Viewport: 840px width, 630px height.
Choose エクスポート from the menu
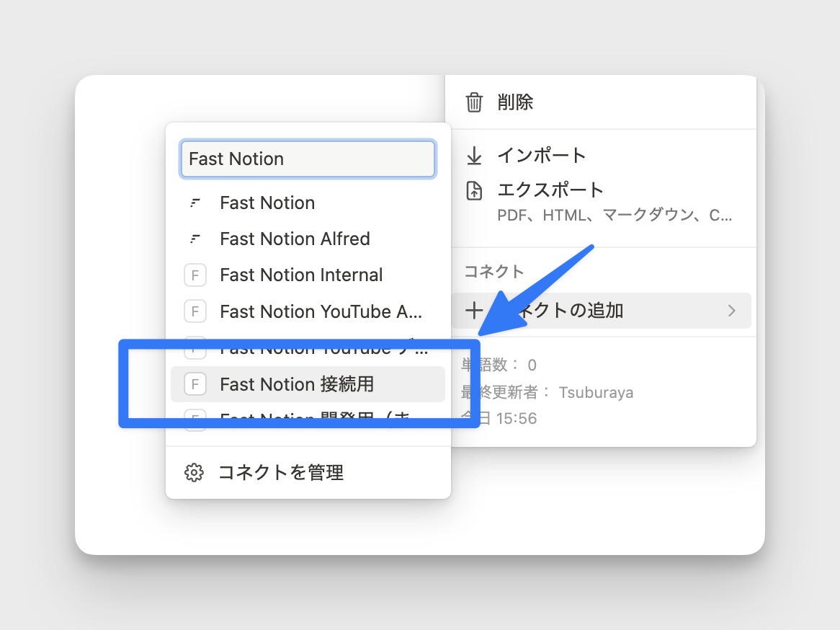[601, 203]
